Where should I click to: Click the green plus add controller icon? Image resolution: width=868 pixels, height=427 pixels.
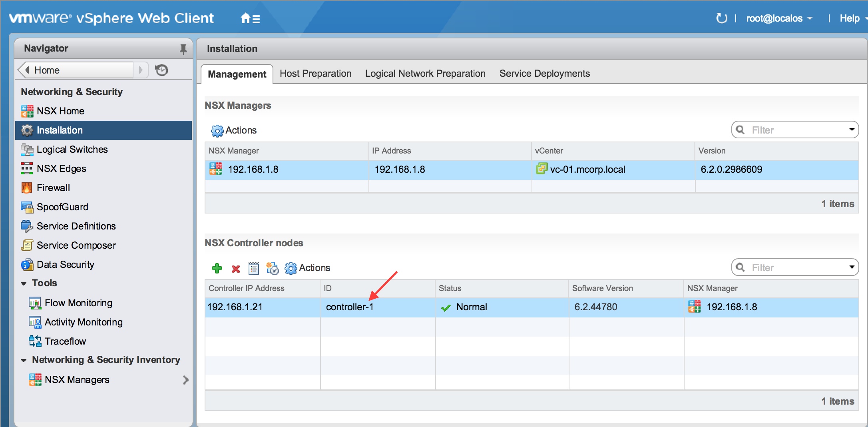click(217, 268)
